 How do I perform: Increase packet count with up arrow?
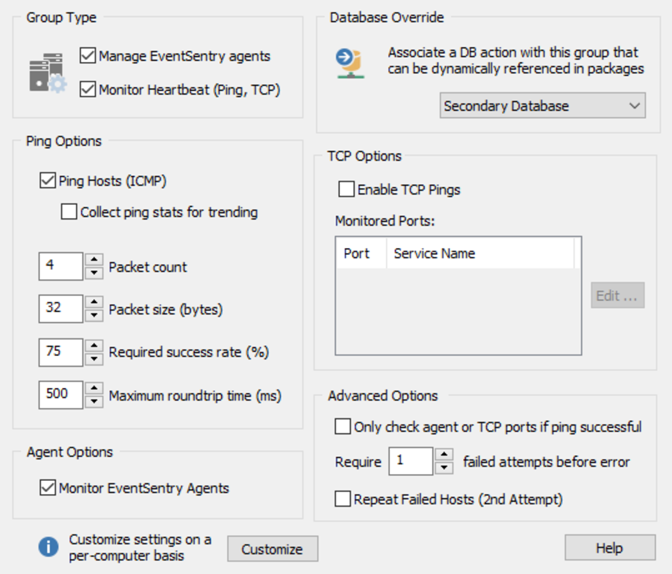[94, 260]
